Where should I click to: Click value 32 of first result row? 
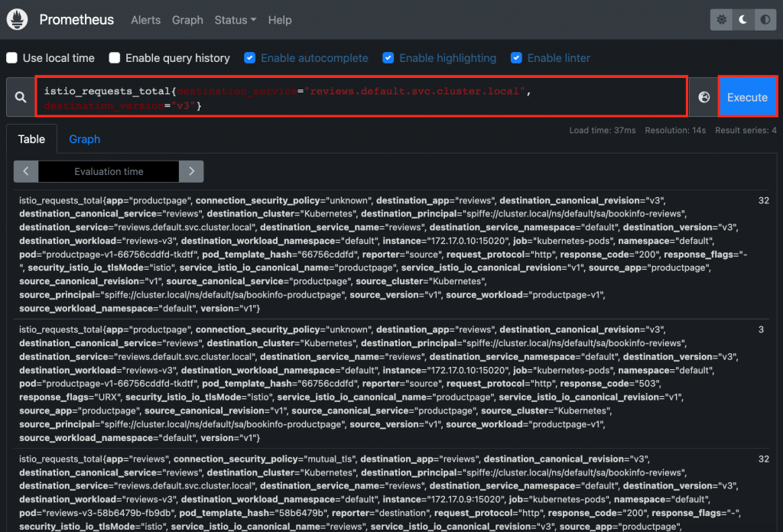764,200
